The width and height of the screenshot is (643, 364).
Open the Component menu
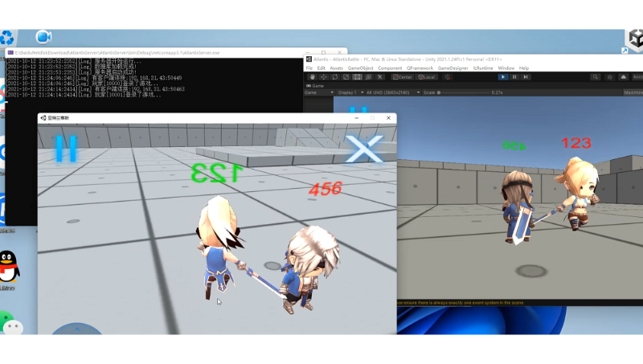point(390,68)
